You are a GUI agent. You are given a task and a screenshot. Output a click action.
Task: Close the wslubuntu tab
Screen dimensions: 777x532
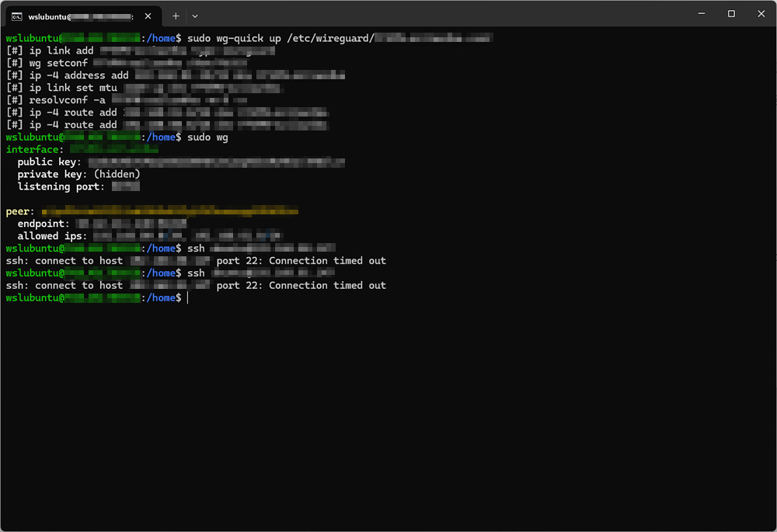click(148, 16)
